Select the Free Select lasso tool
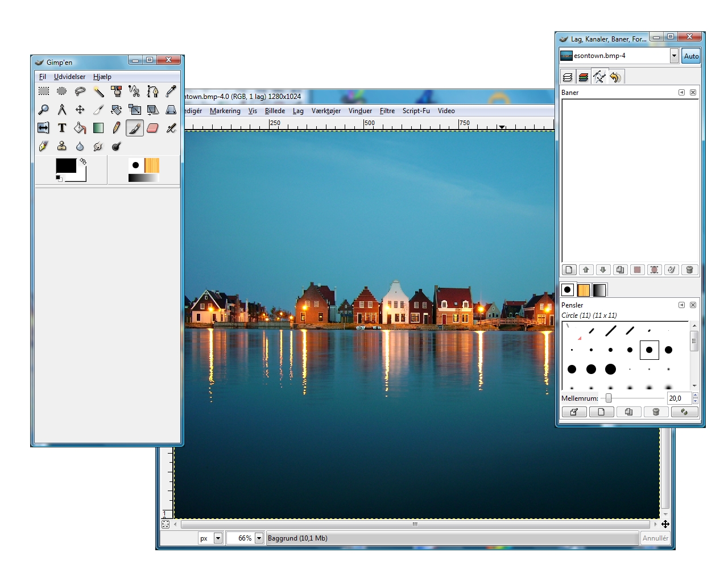This screenshot has width=728, height=565. [x=80, y=92]
